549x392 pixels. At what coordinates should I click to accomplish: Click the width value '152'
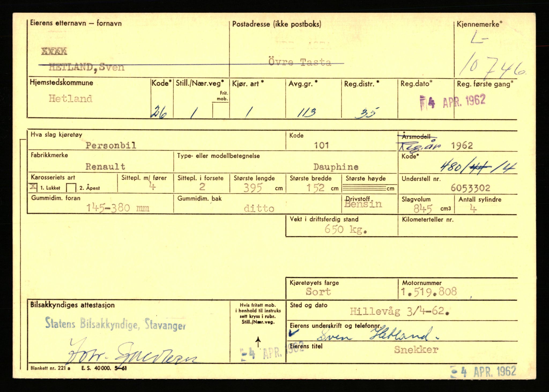[316, 188]
